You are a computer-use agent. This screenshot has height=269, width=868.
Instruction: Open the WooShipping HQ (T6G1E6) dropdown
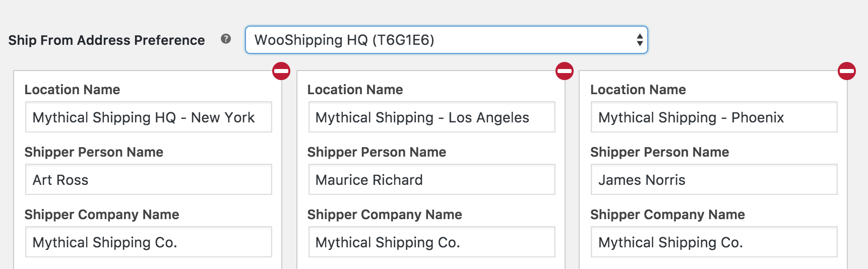(x=446, y=40)
